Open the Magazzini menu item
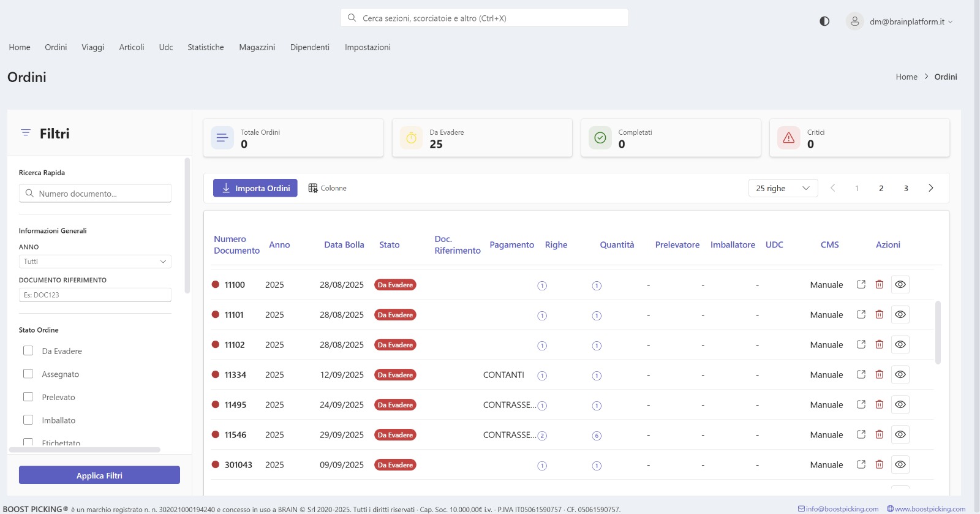The image size is (980, 514). click(x=257, y=47)
